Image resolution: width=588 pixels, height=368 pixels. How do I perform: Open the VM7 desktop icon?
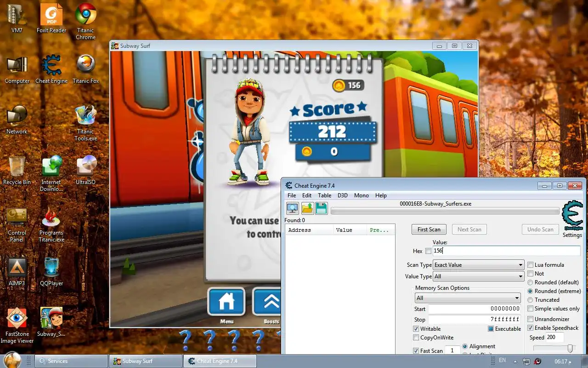pyautogui.click(x=17, y=18)
